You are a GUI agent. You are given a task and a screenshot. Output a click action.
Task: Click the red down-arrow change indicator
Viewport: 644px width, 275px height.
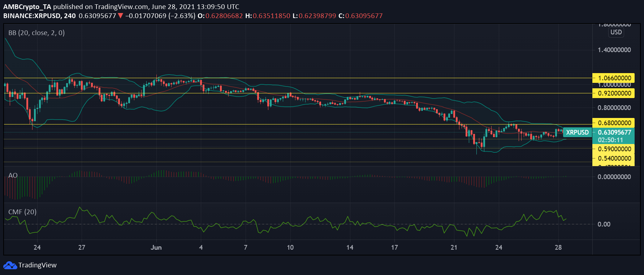(121, 16)
